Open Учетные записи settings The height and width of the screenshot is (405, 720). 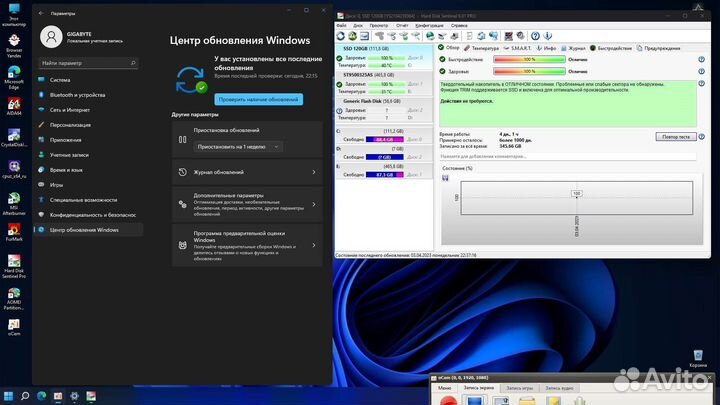click(x=89, y=155)
